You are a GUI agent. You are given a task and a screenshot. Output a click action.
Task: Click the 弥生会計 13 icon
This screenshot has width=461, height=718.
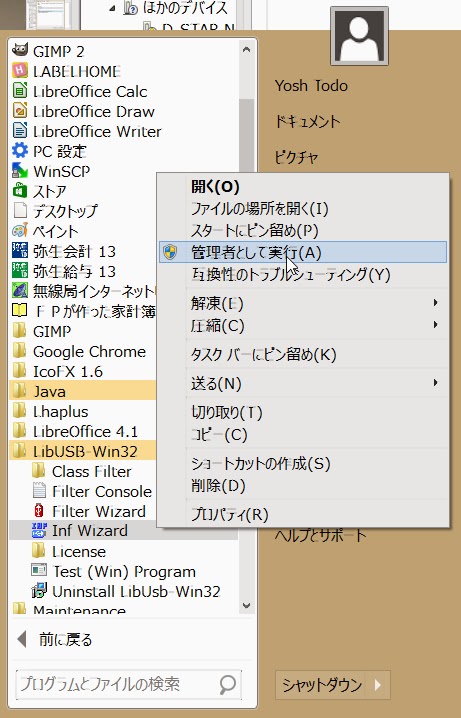click(20, 250)
